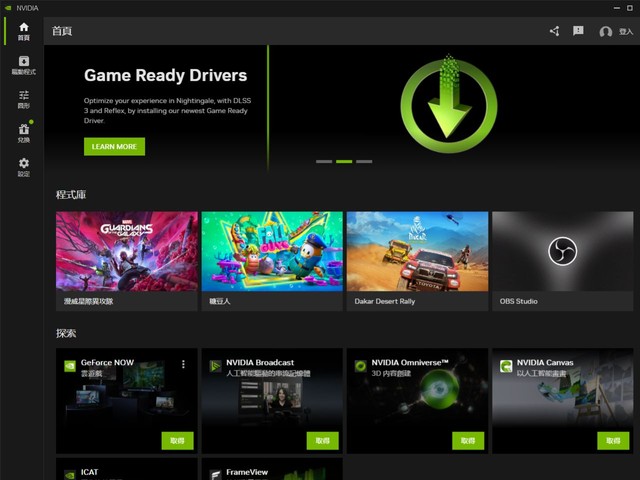Get the NVIDIA Broadcast app

point(322,441)
